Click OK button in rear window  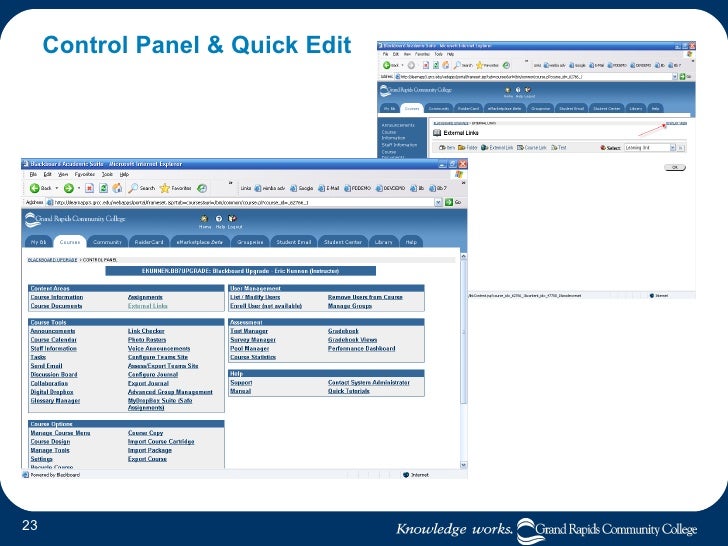coord(675,167)
